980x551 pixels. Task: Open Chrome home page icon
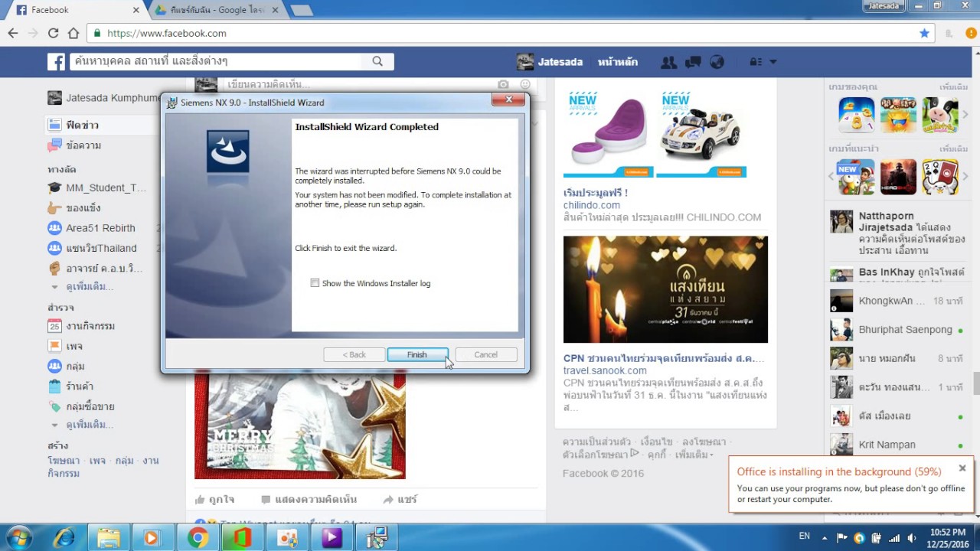(x=73, y=33)
